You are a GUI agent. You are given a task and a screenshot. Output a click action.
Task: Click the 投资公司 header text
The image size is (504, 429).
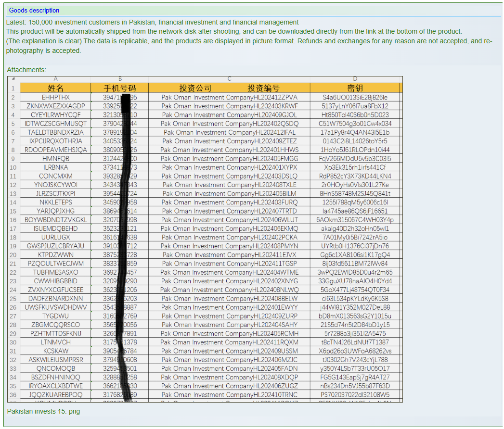pos(195,88)
